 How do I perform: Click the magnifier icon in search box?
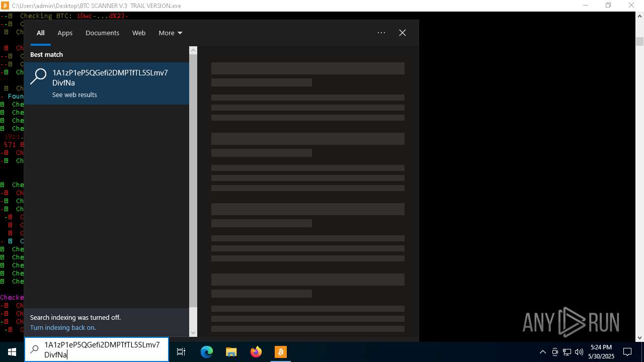coord(34,349)
